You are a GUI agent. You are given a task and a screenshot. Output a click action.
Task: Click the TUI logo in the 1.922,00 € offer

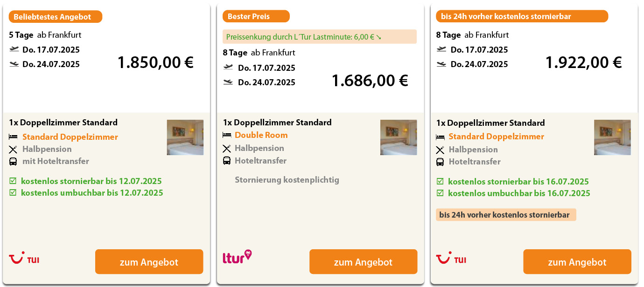451,259
